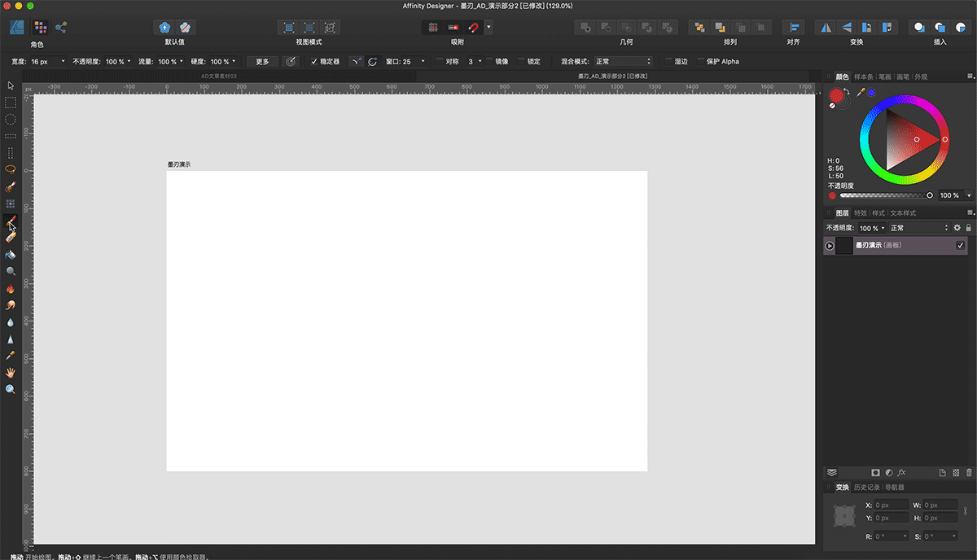Select the Blur brush droplet tool
The image size is (977, 560).
click(11, 322)
